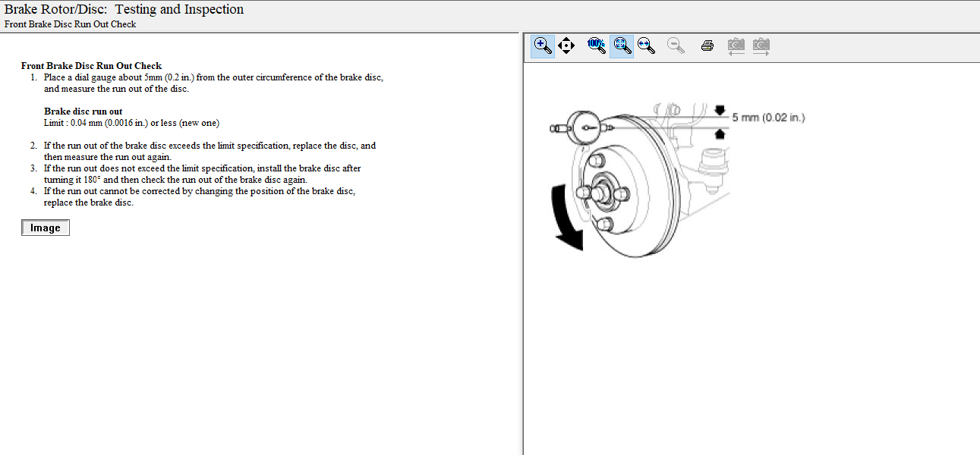Click the fit-to-window zoom icon
Viewport: 980px width, 455px height.
622,46
